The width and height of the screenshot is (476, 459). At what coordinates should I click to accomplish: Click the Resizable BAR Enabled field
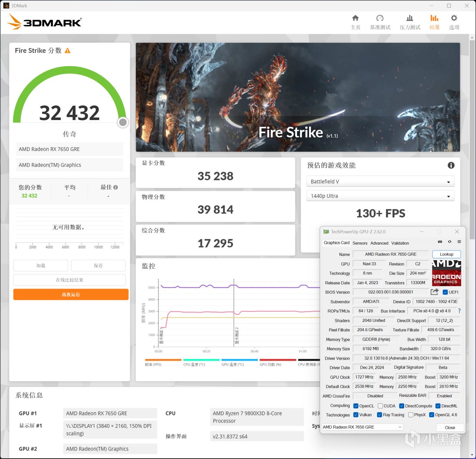point(444,396)
